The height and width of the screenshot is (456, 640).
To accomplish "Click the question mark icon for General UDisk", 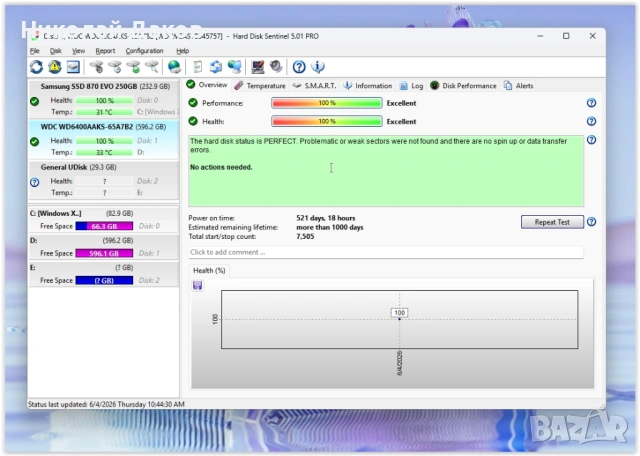I will click(35, 182).
